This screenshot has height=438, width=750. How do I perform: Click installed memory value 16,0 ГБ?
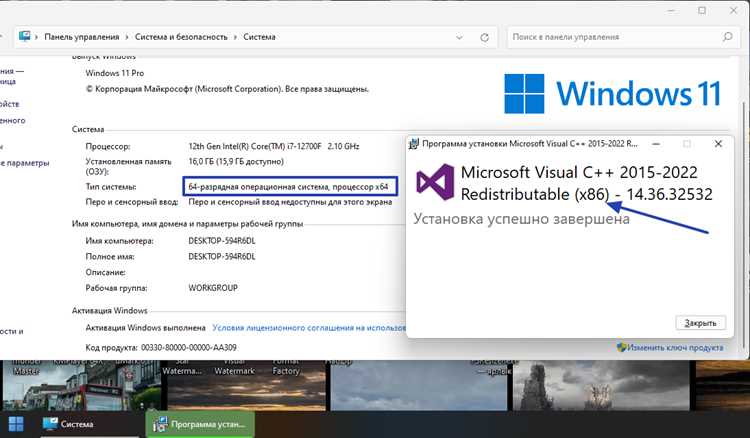click(236, 162)
